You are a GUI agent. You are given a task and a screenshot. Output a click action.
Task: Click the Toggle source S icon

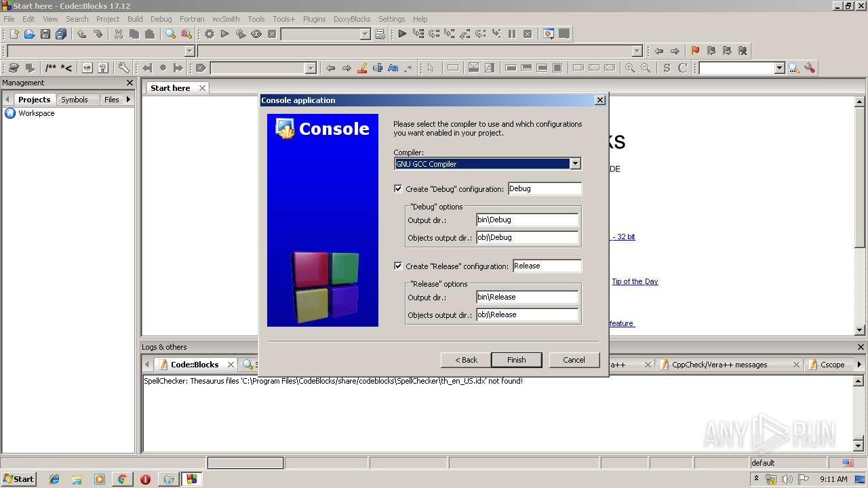tap(667, 68)
